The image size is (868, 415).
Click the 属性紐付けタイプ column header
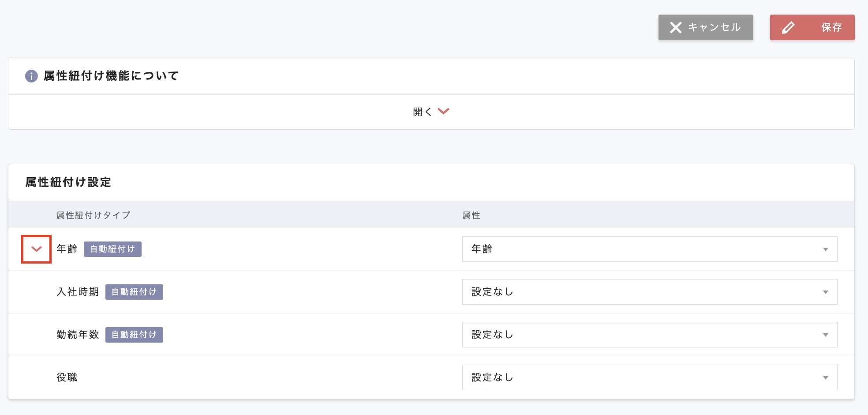(x=93, y=215)
